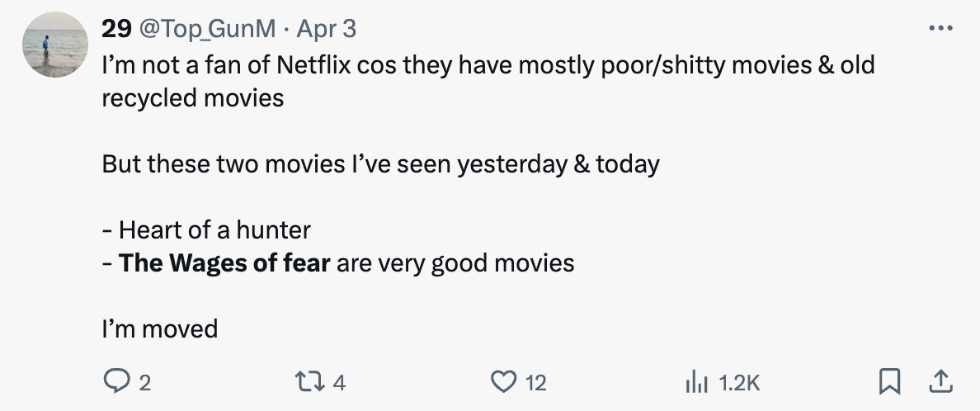The image size is (980, 411).
Task: Like the tweet with the heart icon
Action: coord(502,382)
